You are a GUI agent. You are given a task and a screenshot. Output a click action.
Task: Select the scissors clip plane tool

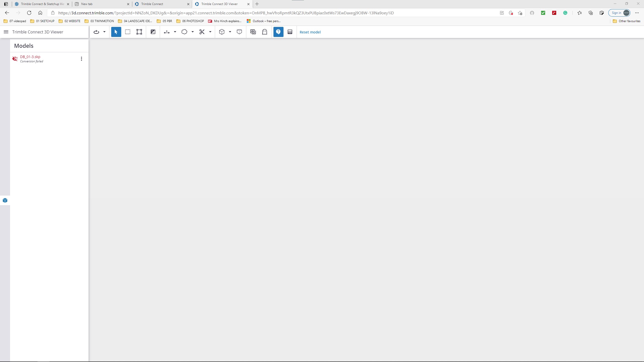coord(202,32)
